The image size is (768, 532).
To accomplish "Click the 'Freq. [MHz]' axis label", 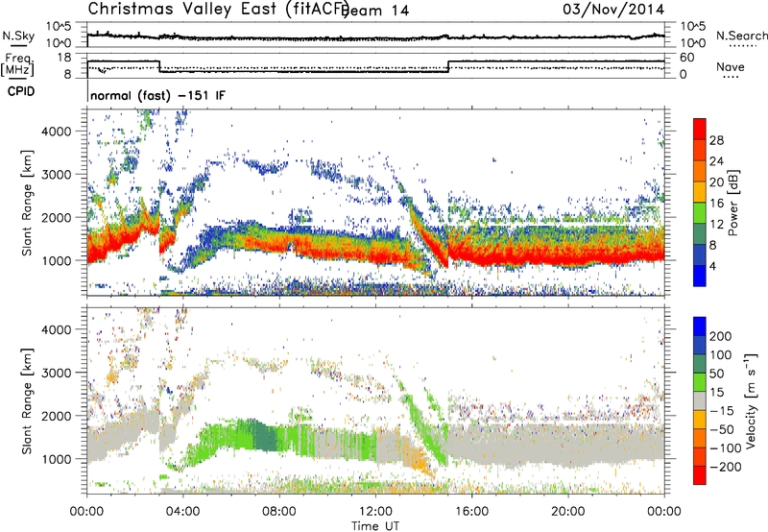I will pos(17,64).
